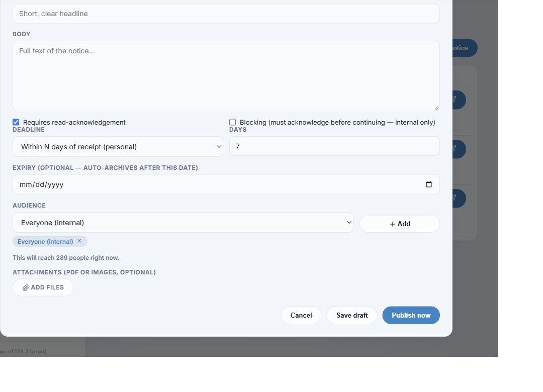Open the Deadline dropdown

pos(118,146)
